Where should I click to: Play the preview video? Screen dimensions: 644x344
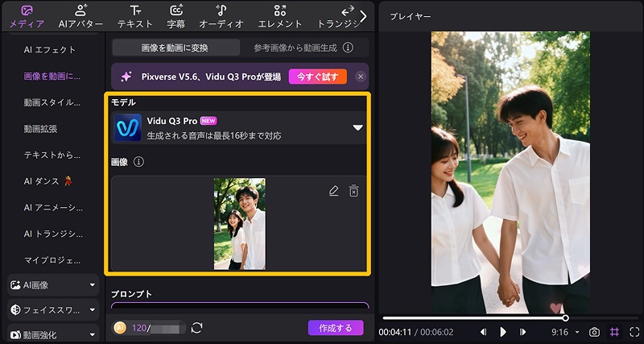pyautogui.click(x=503, y=332)
